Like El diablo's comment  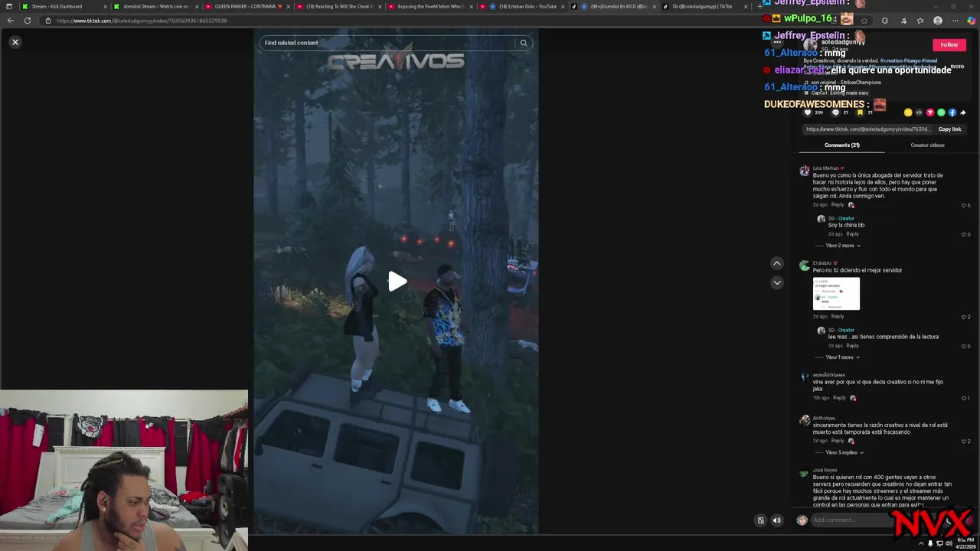click(965, 317)
